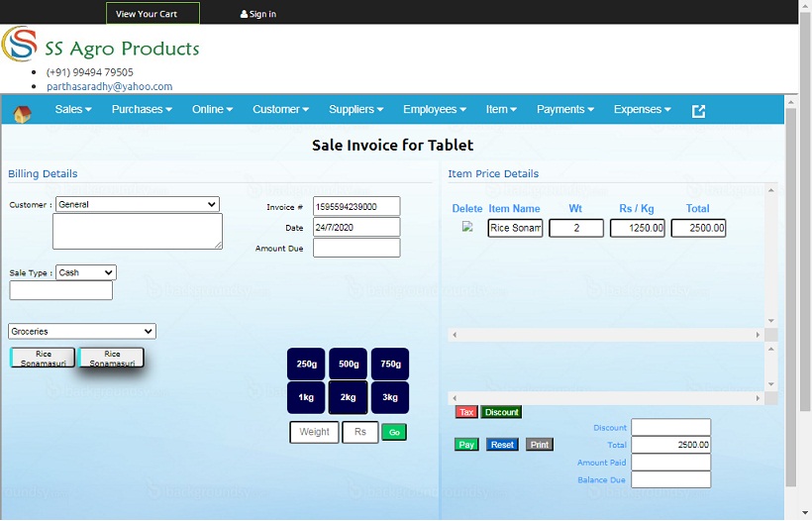Click the Date field showing 24/7/2020

tap(356, 227)
